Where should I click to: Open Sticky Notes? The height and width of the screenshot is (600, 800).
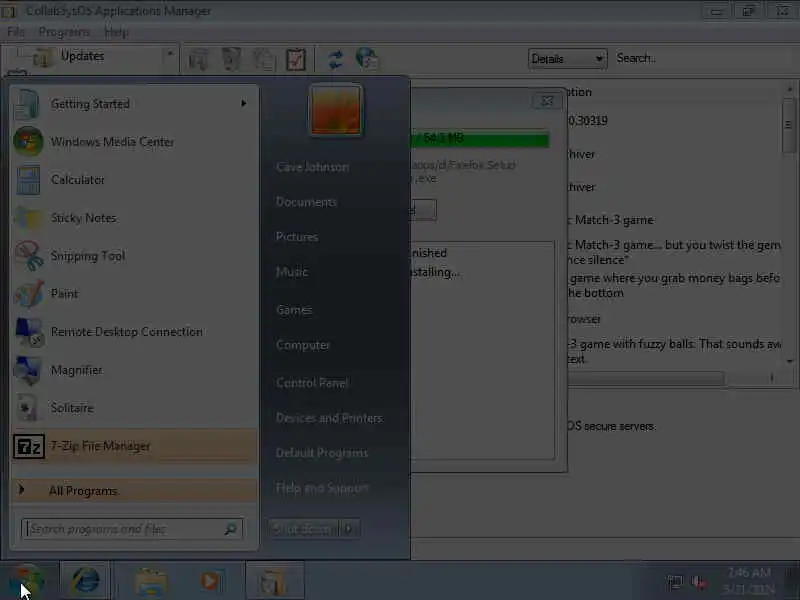click(x=134, y=218)
